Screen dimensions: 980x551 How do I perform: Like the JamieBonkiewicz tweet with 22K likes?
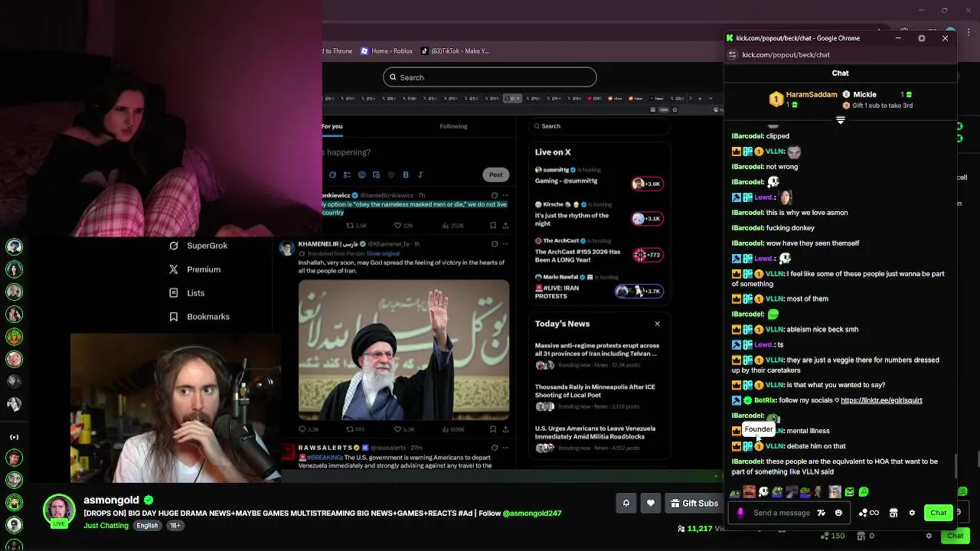tap(403, 226)
